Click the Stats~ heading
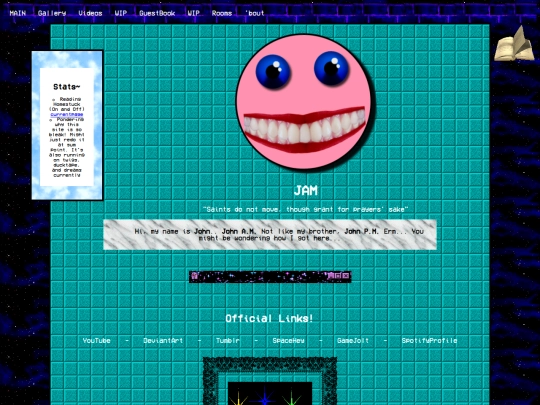The height and width of the screenshot is (405, 540). [67, 87]
